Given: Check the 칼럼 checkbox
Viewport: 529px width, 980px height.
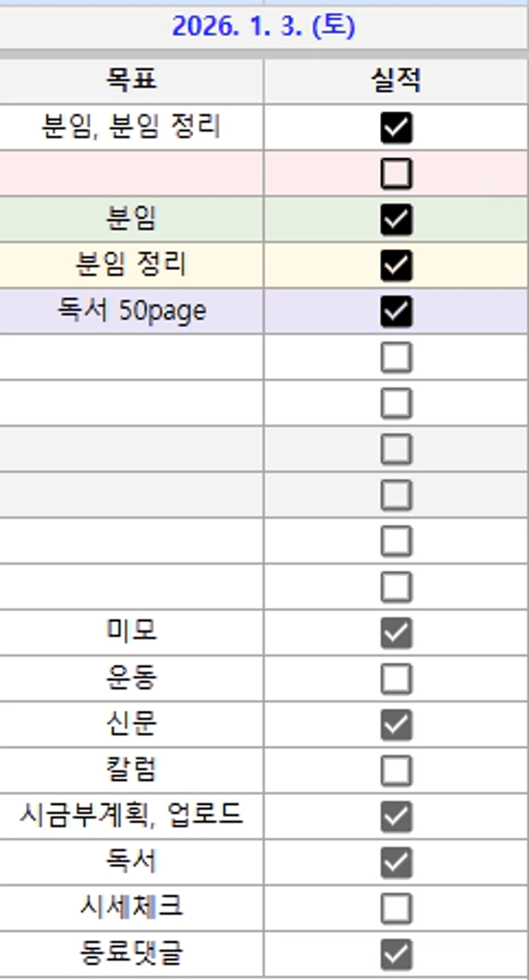Looking at the screenshot, I should (396, 771).
